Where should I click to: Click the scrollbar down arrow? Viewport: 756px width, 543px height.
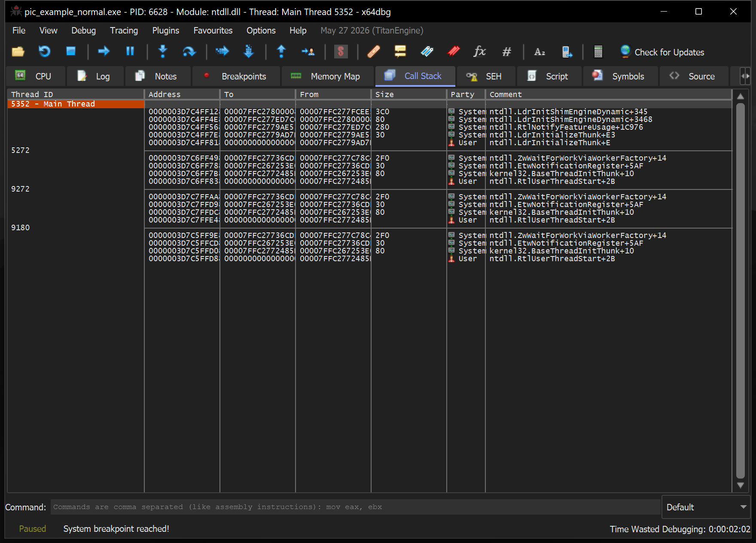tap(741, 485)
